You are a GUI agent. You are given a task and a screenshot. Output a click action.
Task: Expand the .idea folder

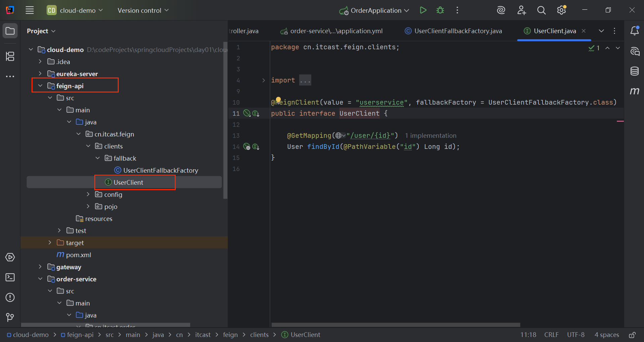40,62
